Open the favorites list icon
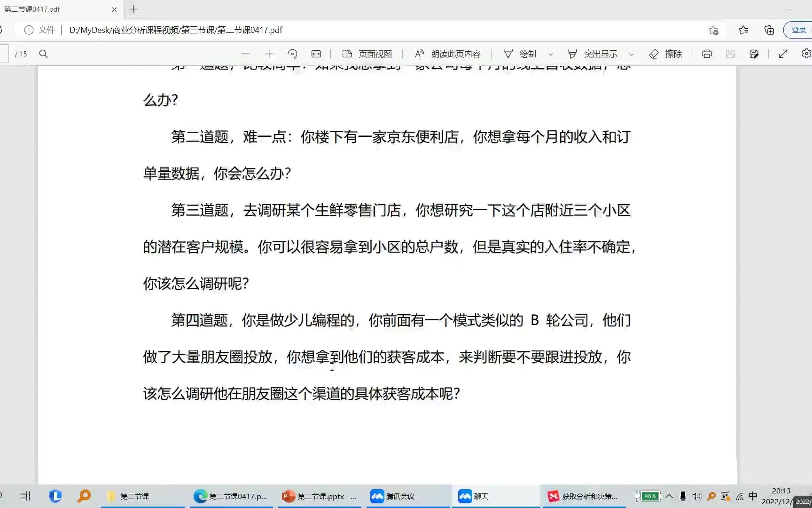The height and width of the screenshot is (508, 812). coord(743,30)
